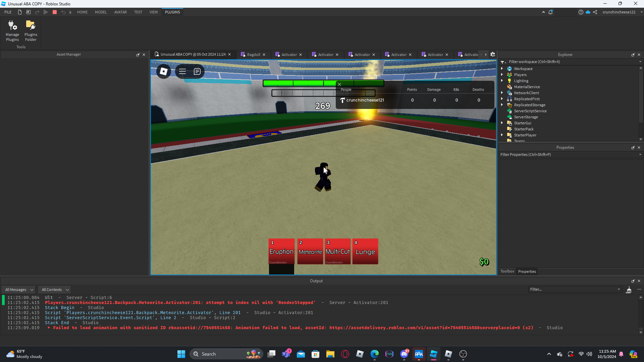This screenshot has width=644, height=362.
Task: Select the Lunge ability slot
Action: click(x=365, y=251)
